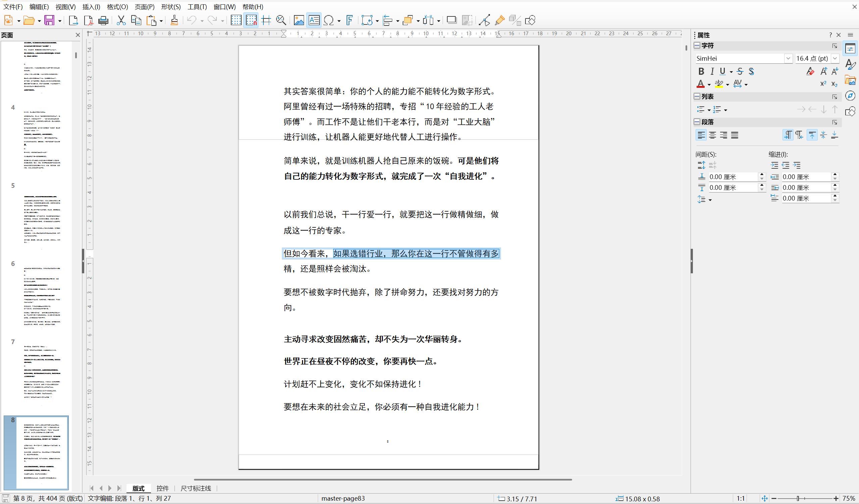
Task: Center paragraph alignment
Action: point(712,135)
